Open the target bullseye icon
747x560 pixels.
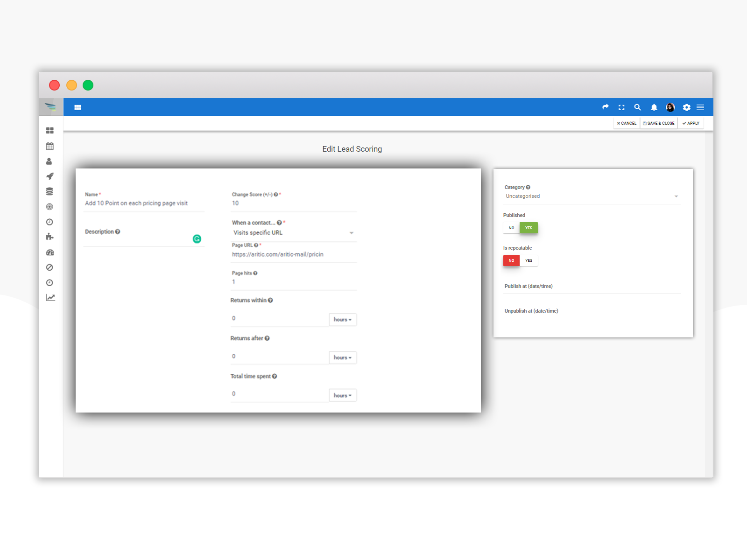tap(49, 207)
